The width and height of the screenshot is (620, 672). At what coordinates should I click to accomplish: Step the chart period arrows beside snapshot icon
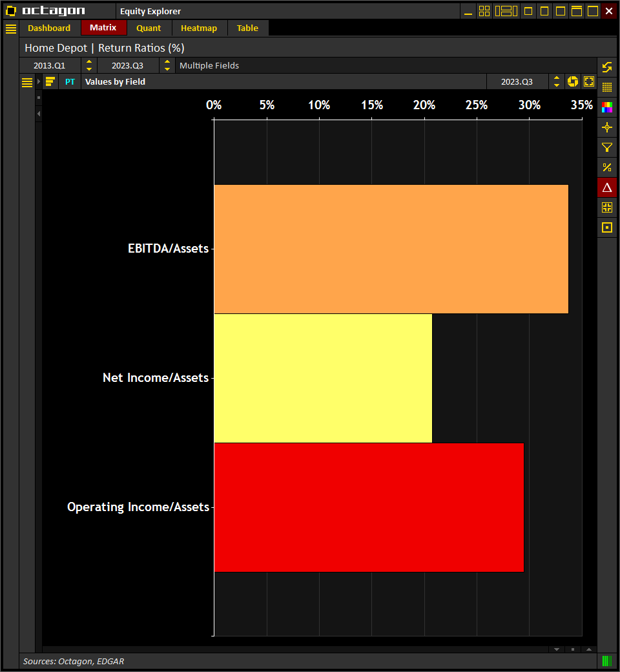coord(557,82)
